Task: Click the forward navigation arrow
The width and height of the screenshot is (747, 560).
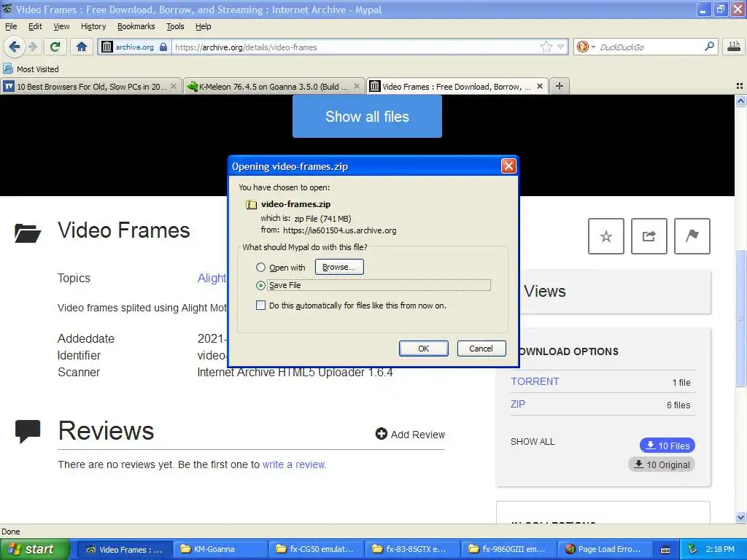Action: (x=32, y=47)
